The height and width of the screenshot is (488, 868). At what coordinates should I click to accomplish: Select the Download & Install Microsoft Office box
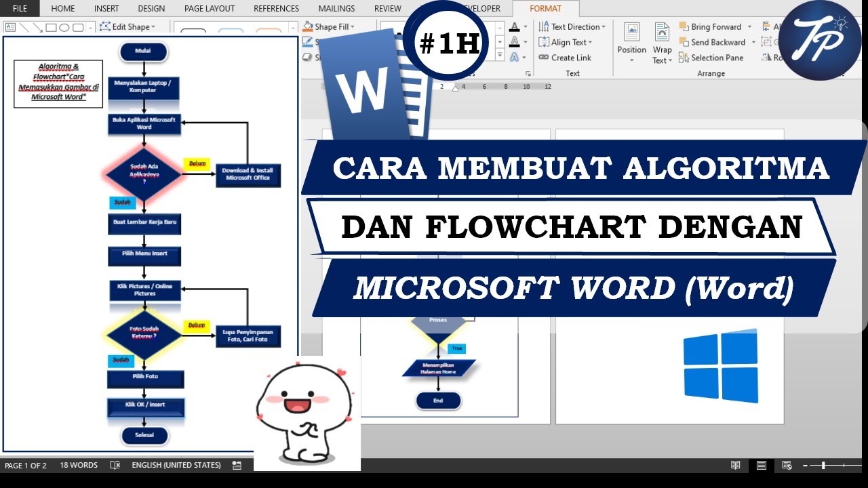point(248,174)
